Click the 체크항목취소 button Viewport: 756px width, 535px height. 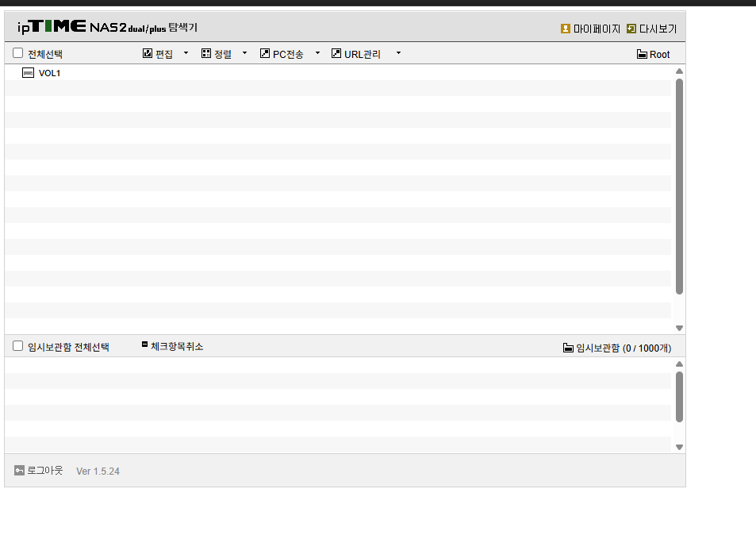pyautogui.click(x=173, y=346)
